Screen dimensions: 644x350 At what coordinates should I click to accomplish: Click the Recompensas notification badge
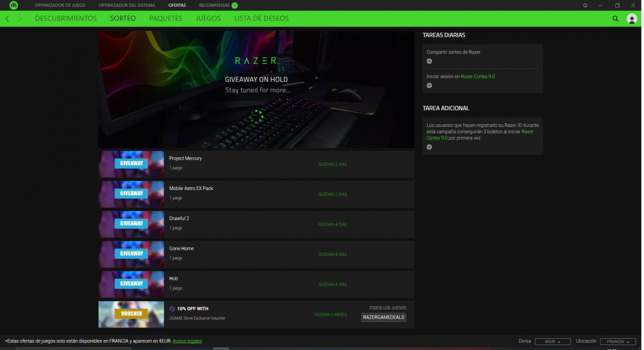pos(236,5)
